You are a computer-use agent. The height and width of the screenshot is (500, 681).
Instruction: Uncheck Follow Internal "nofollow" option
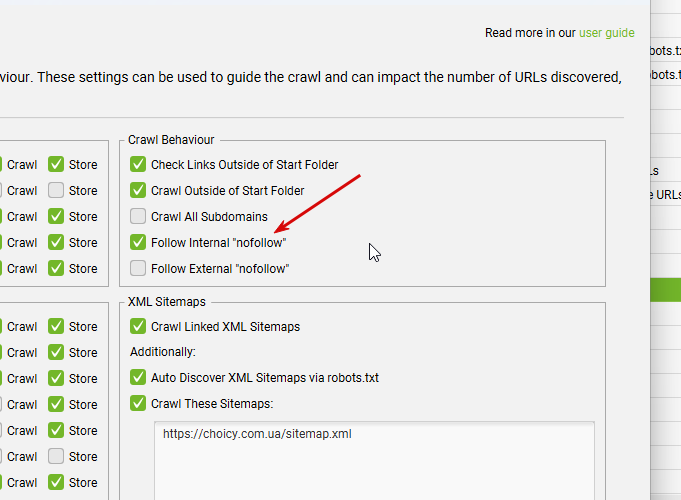click(138, 243)
